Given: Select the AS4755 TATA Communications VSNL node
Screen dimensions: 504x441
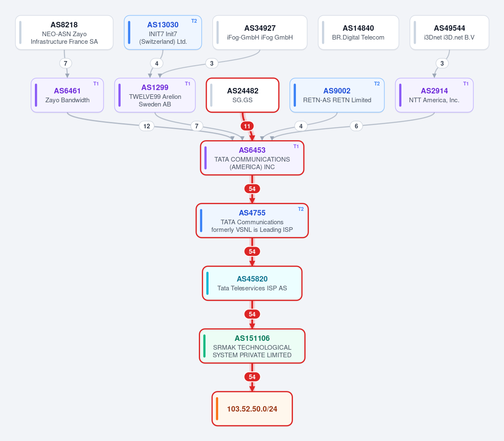Looking at the screenshot, I should pyautogui.click(x=252, y=220).
